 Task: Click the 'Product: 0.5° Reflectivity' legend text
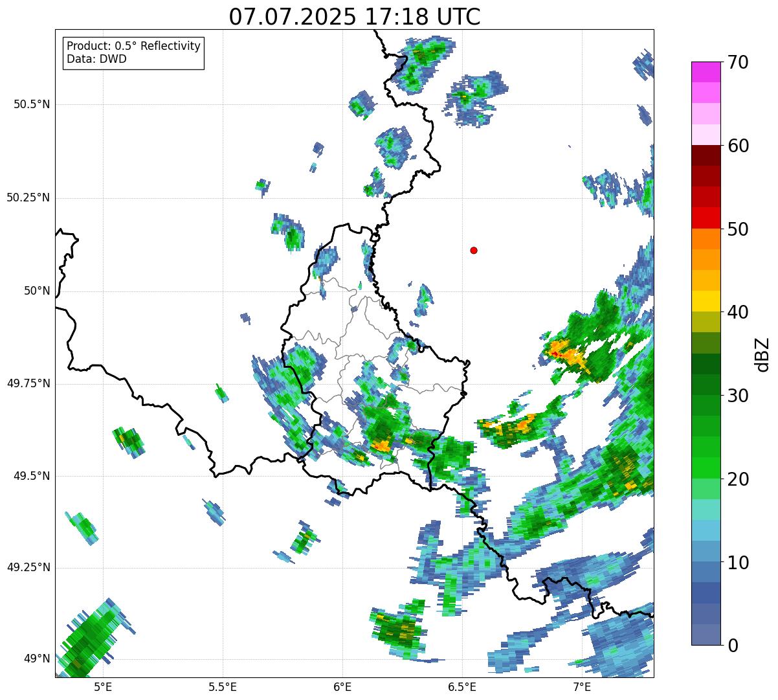point(134,47)
